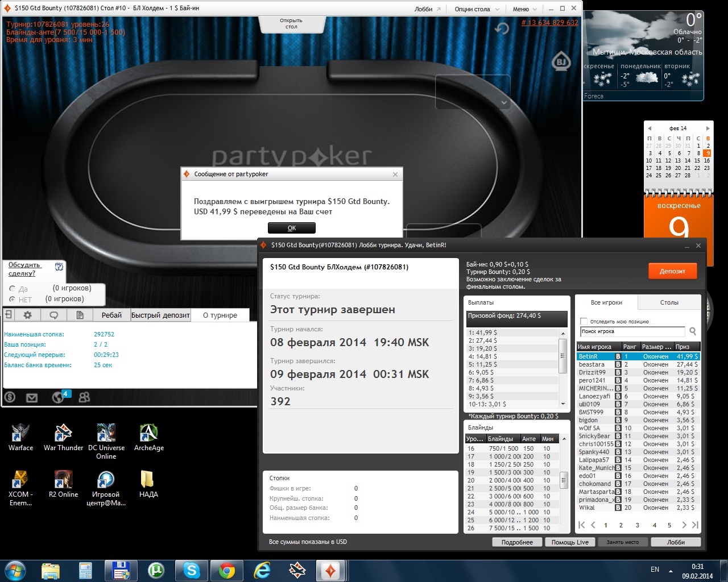728x582 pixels.
Task: Open XCOM desktop shortcut
Action: click(x=20, y=488)
